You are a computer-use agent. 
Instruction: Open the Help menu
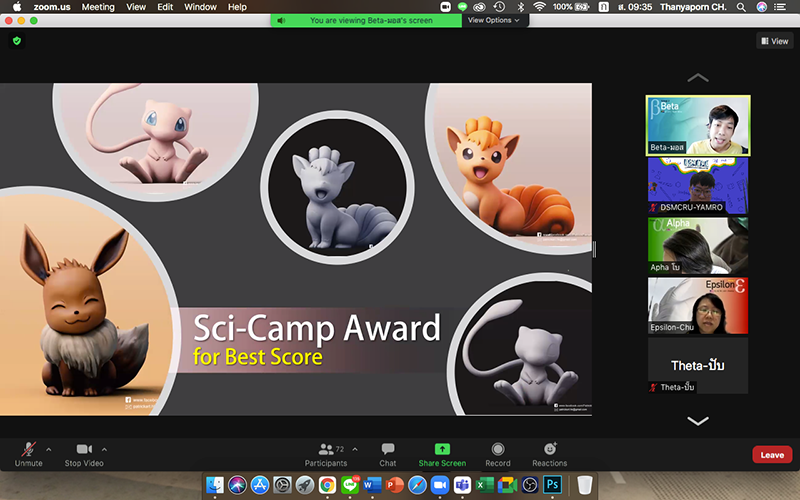(x=237, y=7)
